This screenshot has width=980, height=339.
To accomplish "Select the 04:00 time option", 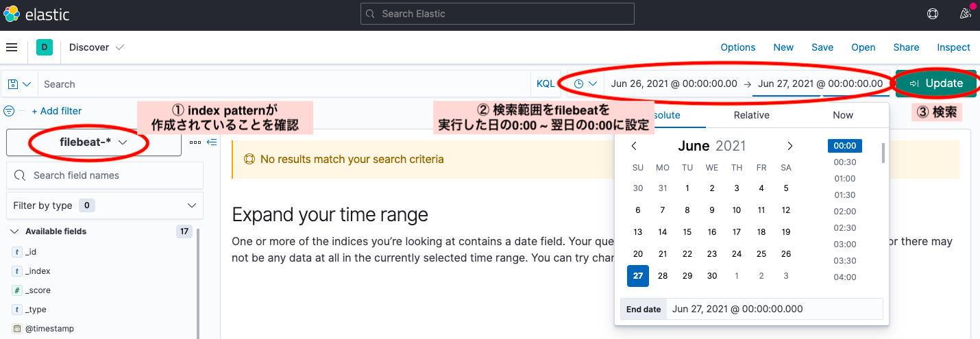I will click(x=845, y=277).
